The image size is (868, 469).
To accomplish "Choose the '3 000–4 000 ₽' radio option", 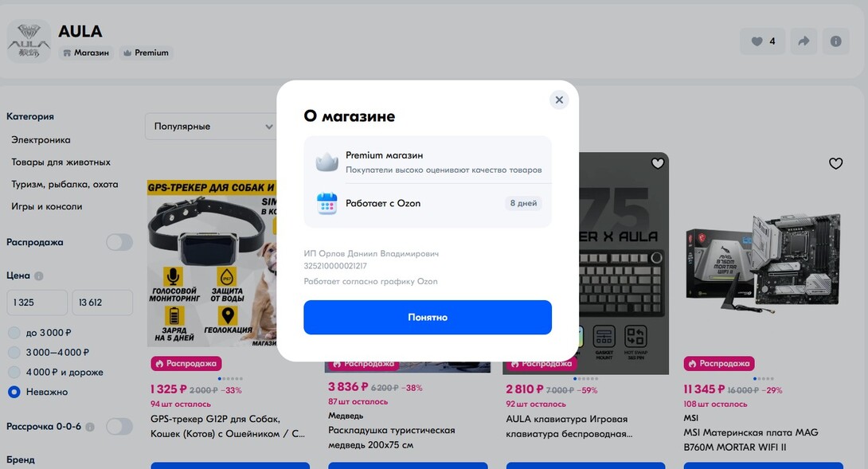I will pyautogui.click(x=49, y=352).
